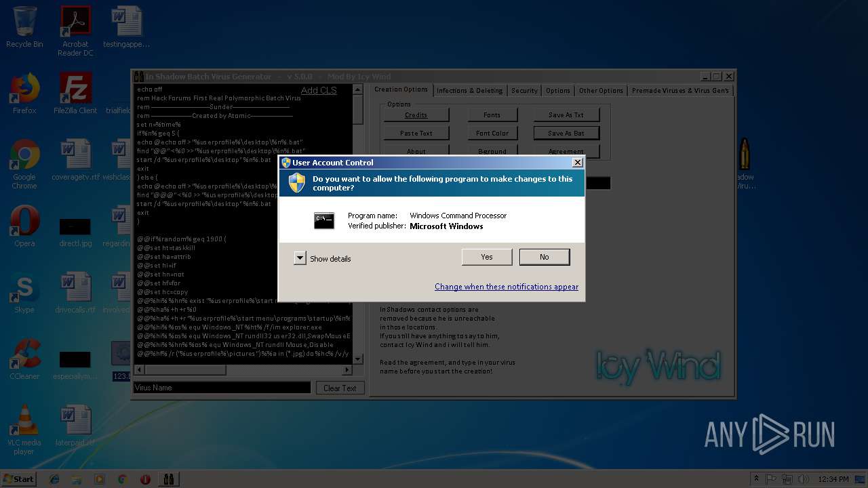
Task: Close the User Account Control dialog
Action: [577, 163]
